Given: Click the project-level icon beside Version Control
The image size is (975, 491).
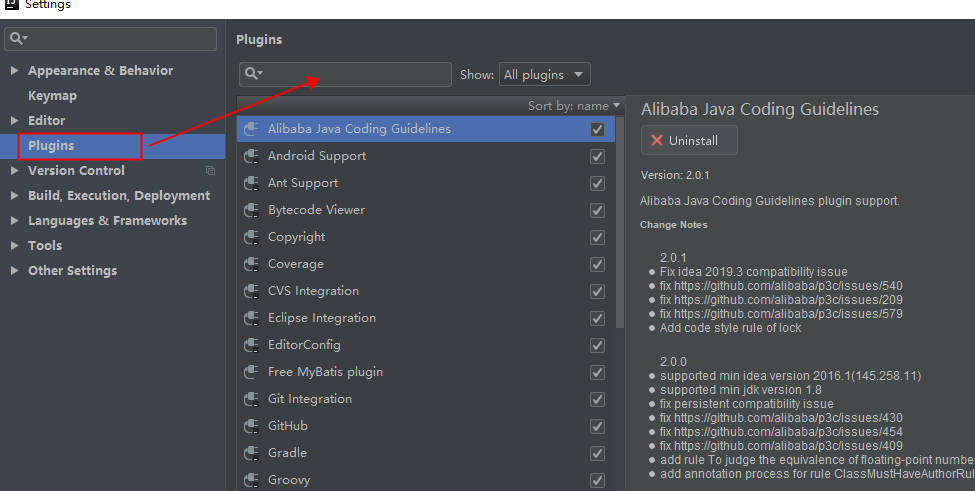Looking at the screenshot, I should click(x=210, y=170).
